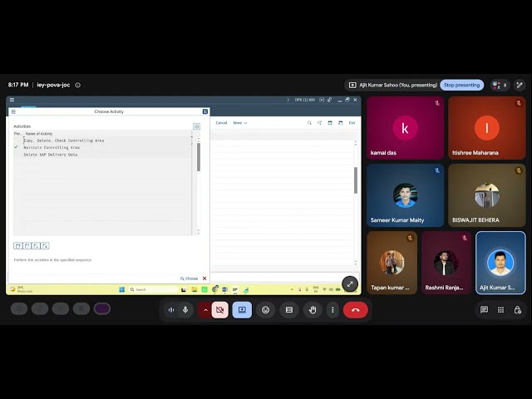Cancel the dialog with the red X
Viewport: 532px width, 399px height.
pos(204,278)
